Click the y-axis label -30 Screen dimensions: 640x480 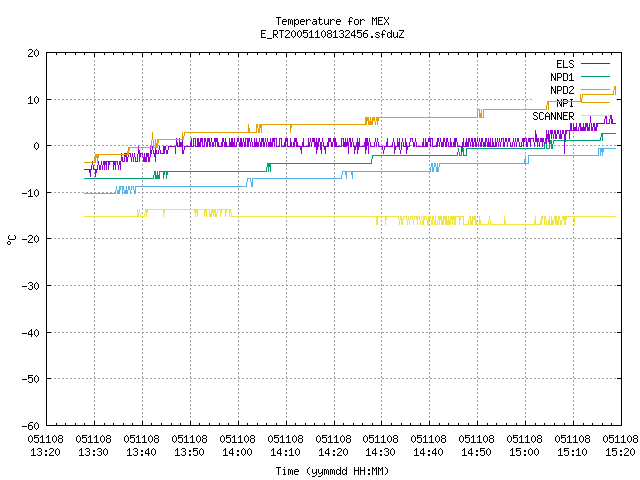(x=31, y=286)
